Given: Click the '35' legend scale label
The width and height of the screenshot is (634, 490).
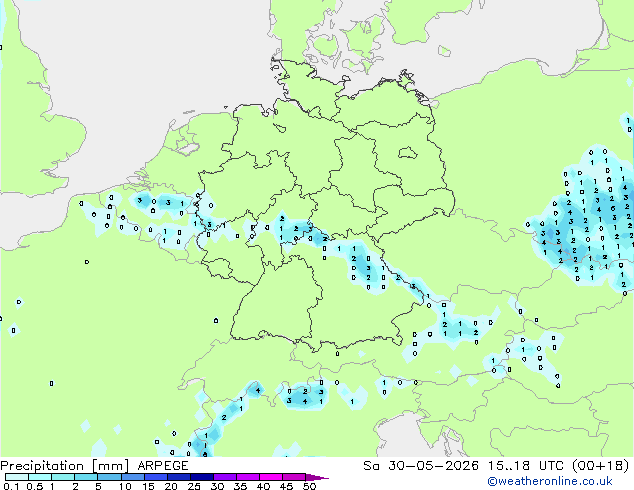Looking at the screenshot, I should (x=240, y=486).
